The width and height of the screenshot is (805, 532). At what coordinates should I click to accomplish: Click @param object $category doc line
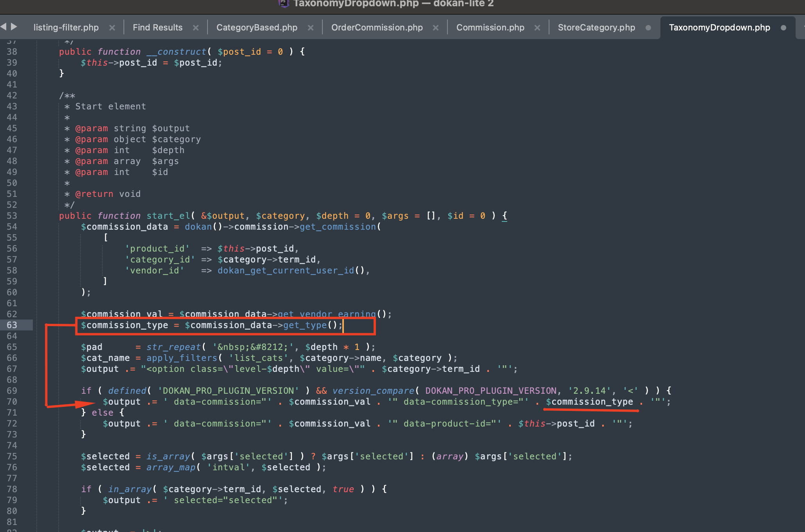(138, 139)
